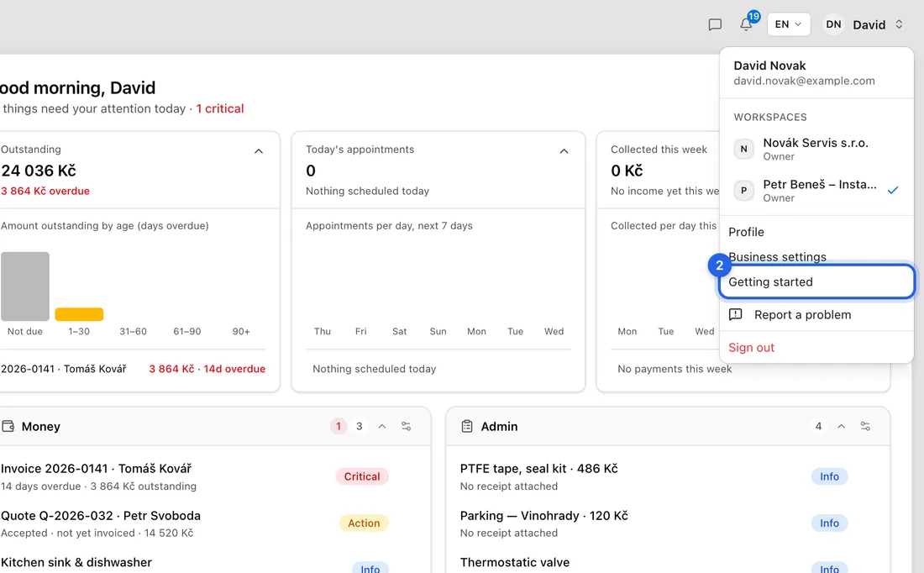Open the EN language dropdown
This screenshot has width=924, height=573.
[789, 24]
